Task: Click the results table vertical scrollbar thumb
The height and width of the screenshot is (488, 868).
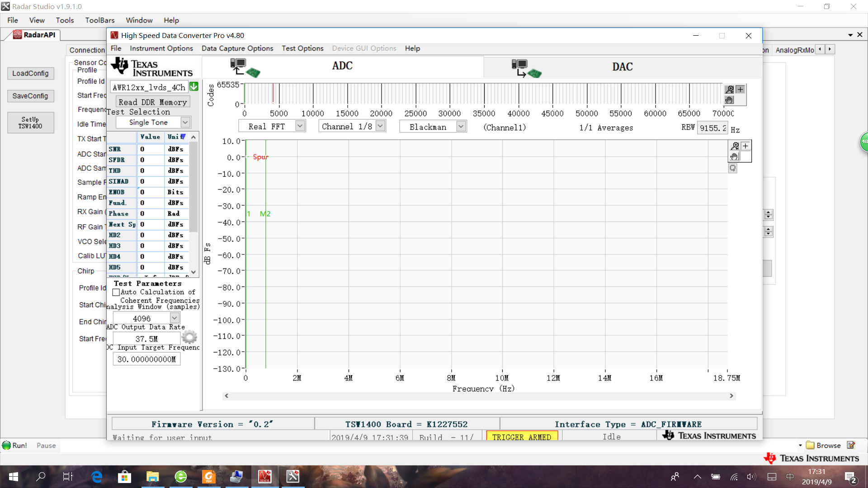Action: point(193,188)
